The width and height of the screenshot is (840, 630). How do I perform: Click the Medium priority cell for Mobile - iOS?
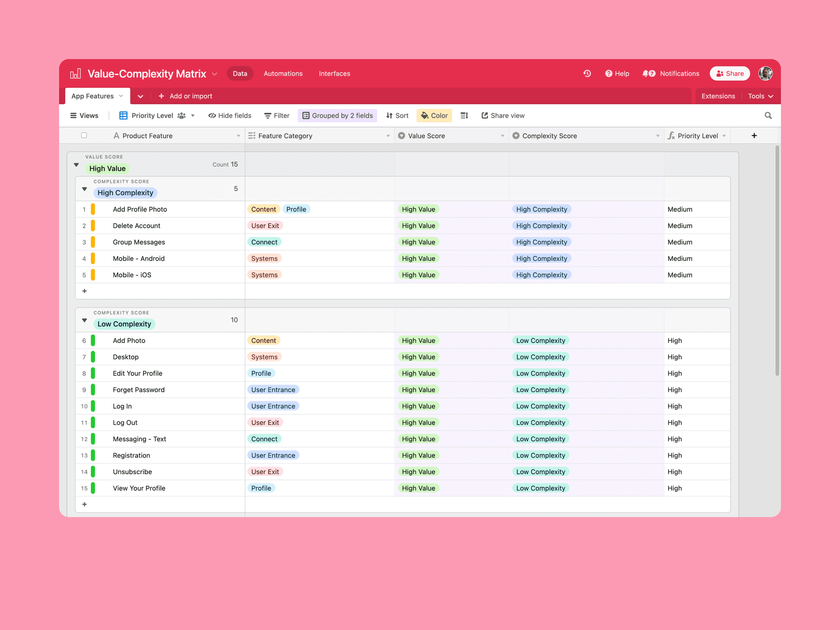coord(697,275)
